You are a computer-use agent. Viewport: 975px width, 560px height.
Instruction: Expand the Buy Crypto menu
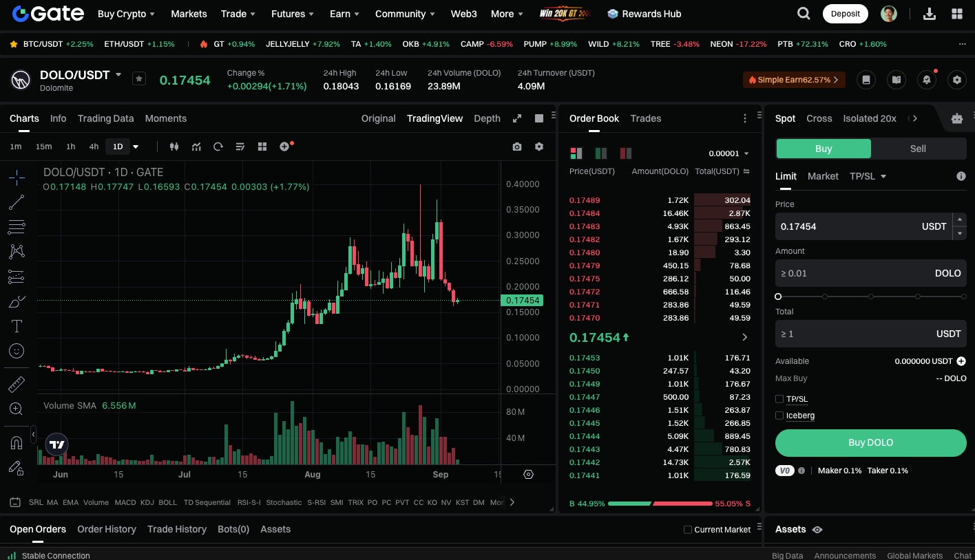tap(126, 14)
